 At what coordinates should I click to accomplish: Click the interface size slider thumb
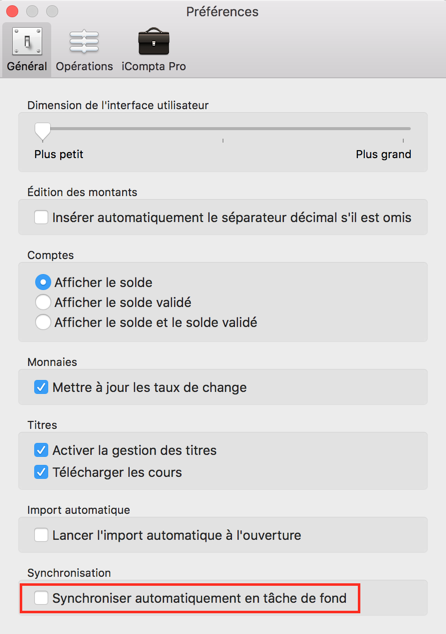click(x=42, y=132)
